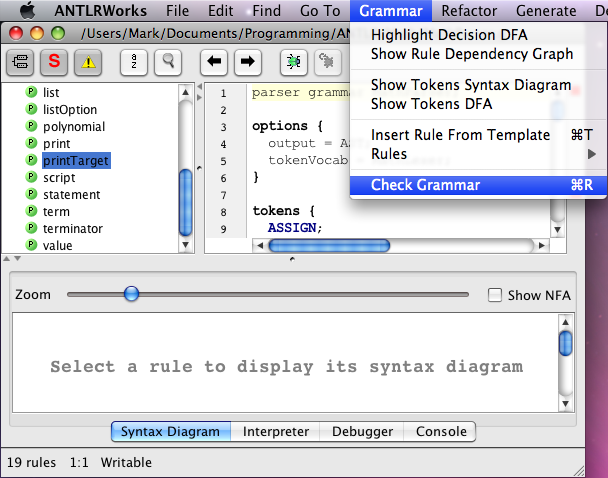Click line number 7 in editor gutter

click(x=223, y=195)
